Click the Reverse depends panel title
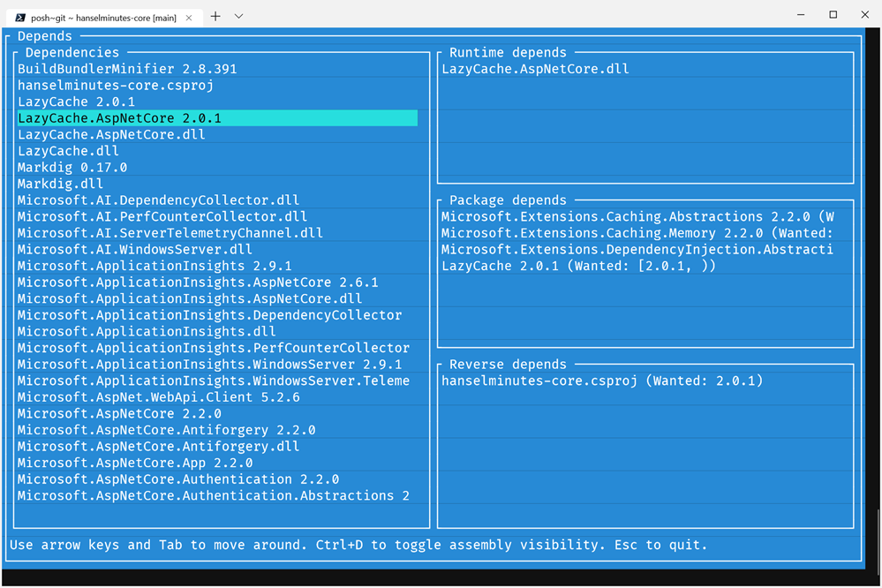This screenshot has width=882, height=588. [x=508, y=365]
